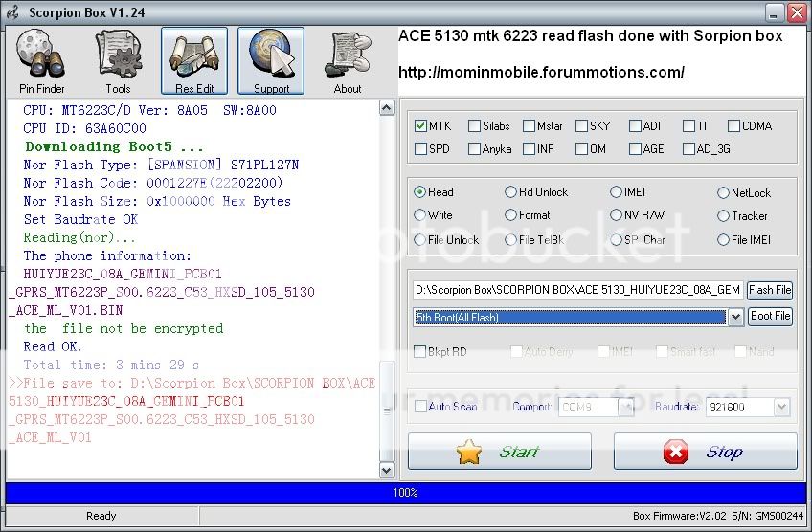Enable the SPD platform checkbox

tap(420, 149)
